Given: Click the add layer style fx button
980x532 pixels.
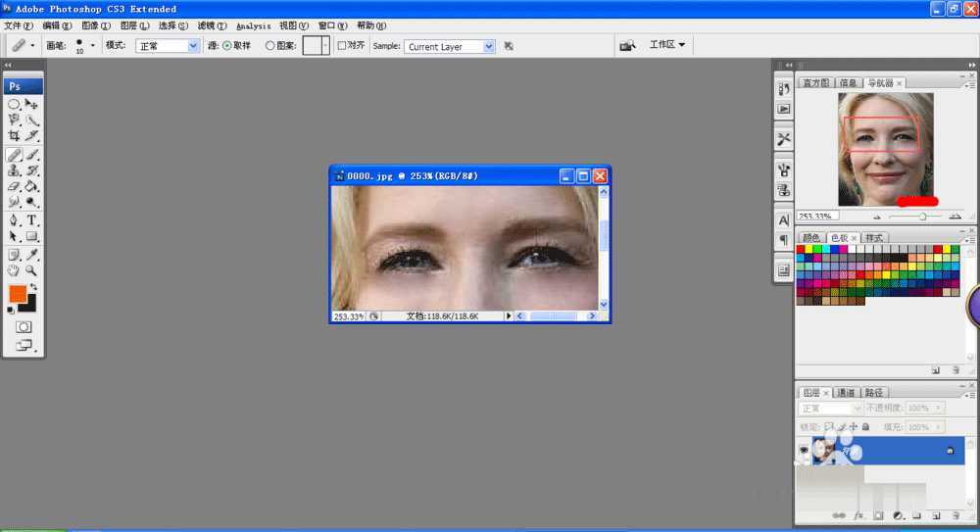Looking at the screenshot, I should click(858, 515).
